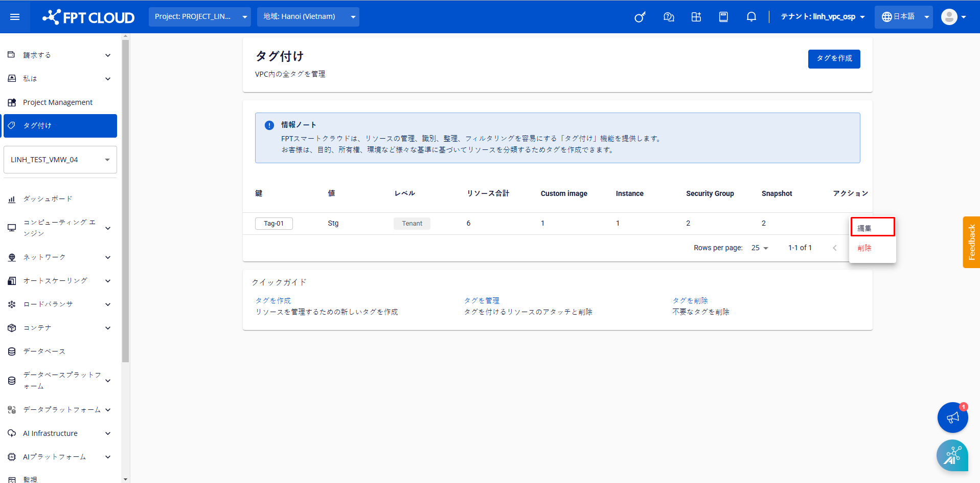980x483 pixels.
Task: Click the announcement megaphone button
Action: point(953,418)
